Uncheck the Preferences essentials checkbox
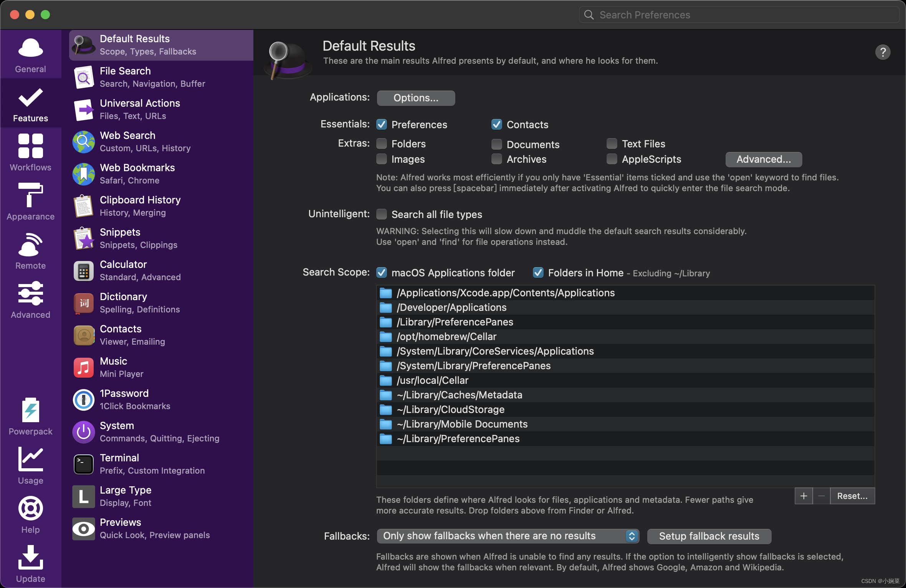Viewport: 906px width, 588px height. tap(382, 124)
